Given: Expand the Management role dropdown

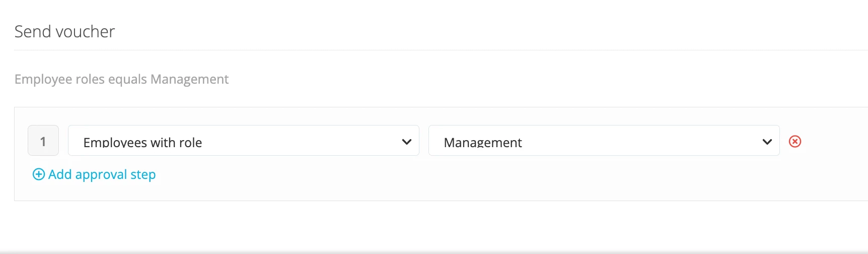Looking at the screenshot, I should click(604, 141).
